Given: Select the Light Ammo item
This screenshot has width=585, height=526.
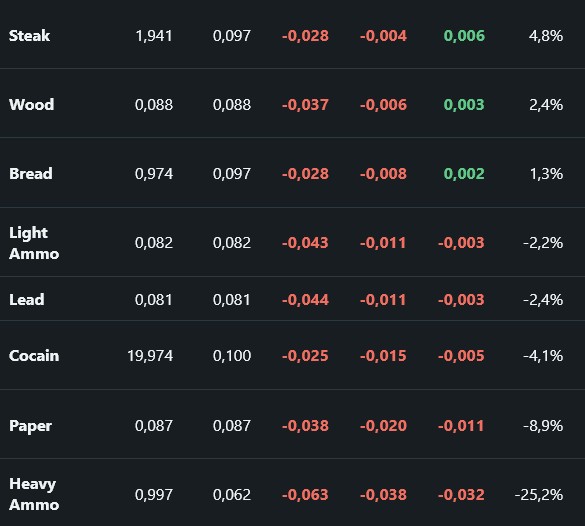Looking at the screenshot, I should point(34,243).
